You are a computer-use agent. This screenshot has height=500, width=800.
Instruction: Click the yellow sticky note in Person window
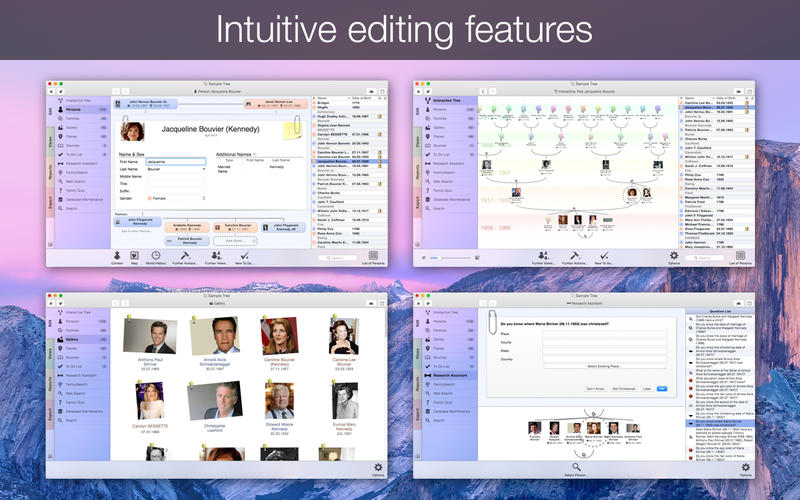tap(292, 130)
